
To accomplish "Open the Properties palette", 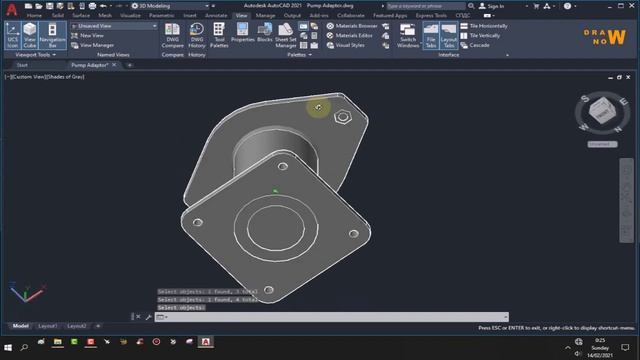I will pyautogui.click(x=242, y=33).
